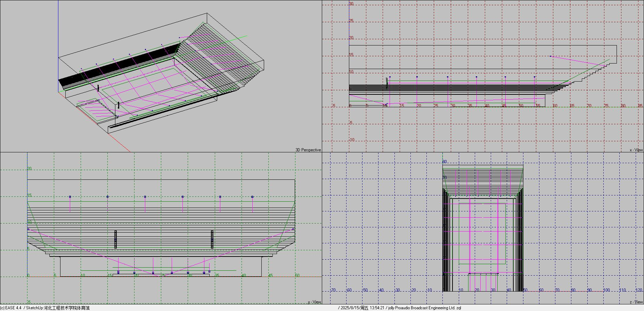Viewport: 644px width, 311px height.
Task: Click the left line array in 3D Perspective
Action: (x=98, y=88)
